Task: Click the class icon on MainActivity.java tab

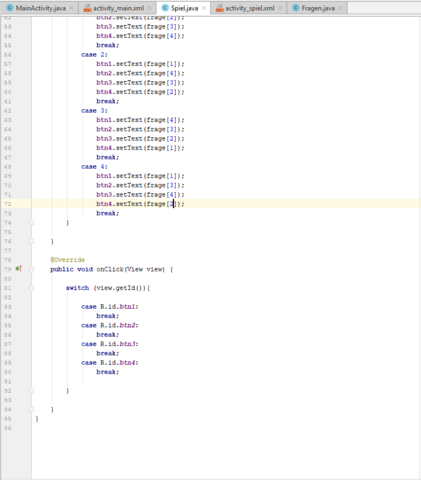Action: click(10, 8)
